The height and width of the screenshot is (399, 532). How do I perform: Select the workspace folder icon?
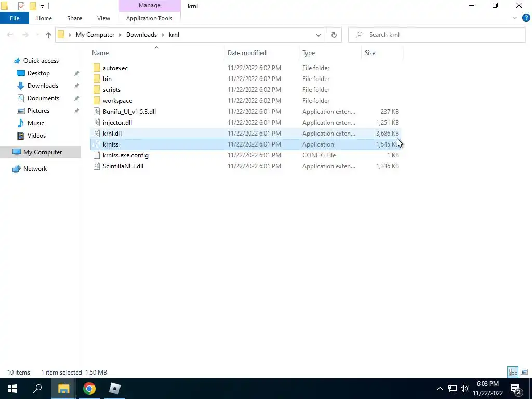[x=97, y=100]
